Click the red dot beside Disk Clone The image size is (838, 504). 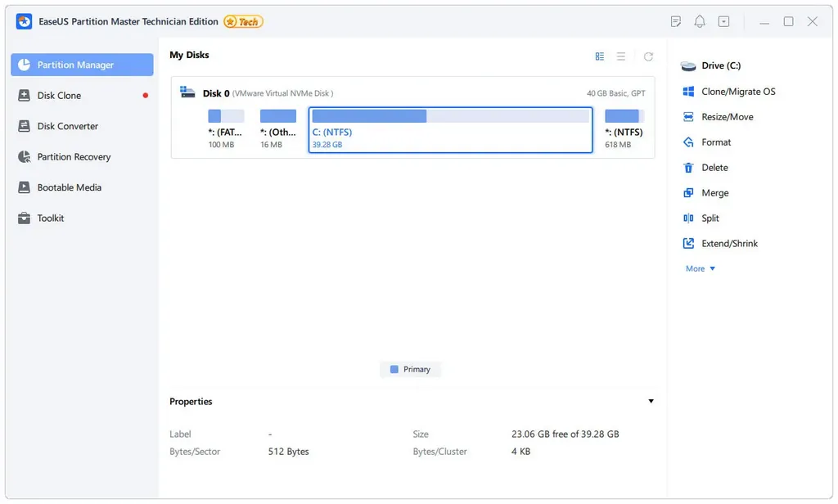pos(146,96)
